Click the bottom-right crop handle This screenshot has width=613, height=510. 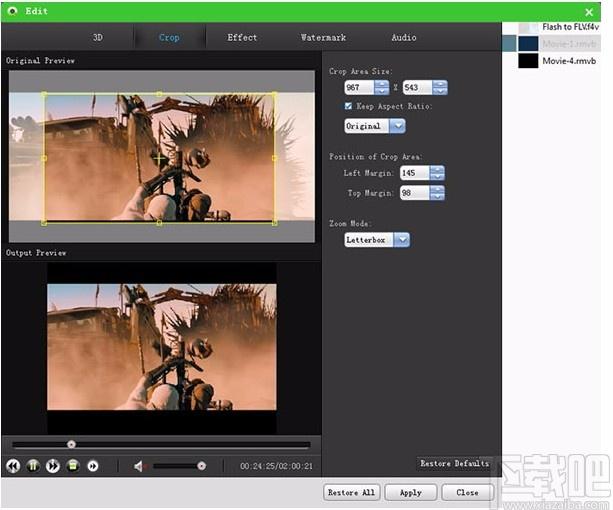(x=274, y=223)
